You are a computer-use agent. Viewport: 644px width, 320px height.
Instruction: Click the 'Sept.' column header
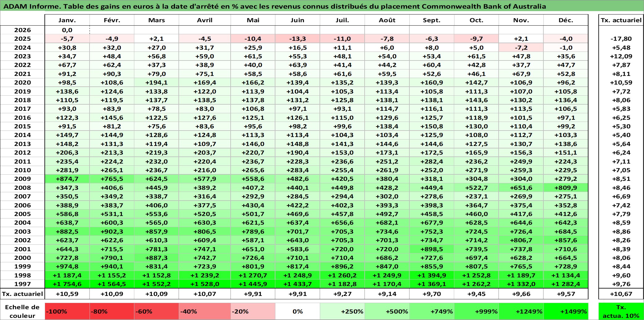point(432,20)
